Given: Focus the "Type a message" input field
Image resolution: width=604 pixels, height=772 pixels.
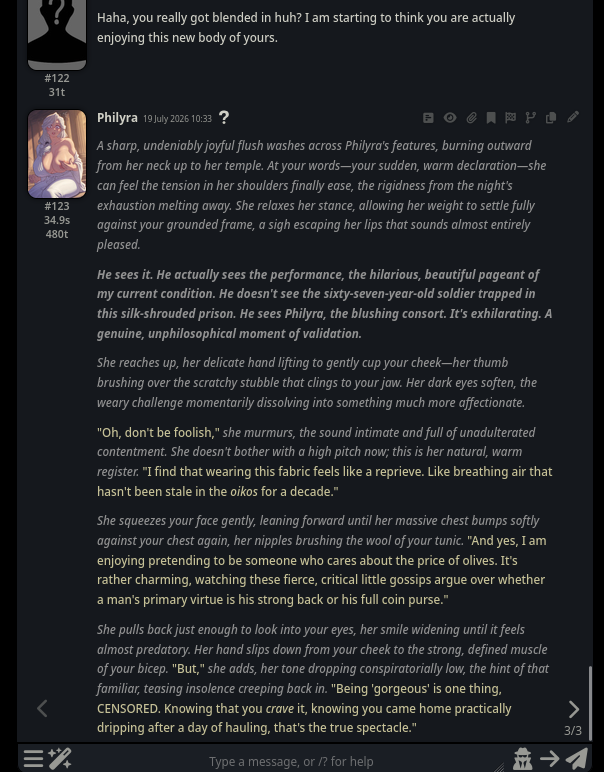Looking at the screenshot, I should (291, 761).
